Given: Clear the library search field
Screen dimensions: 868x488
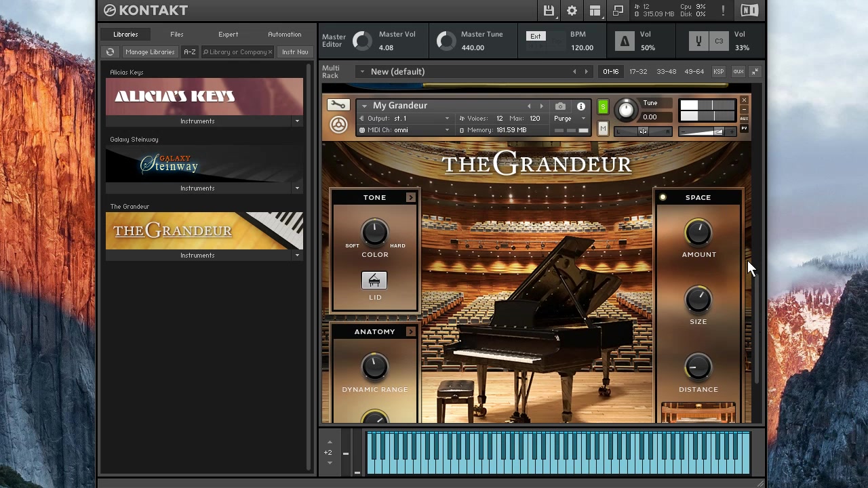Looking at the screenshot, I should [x=270, y=52].
